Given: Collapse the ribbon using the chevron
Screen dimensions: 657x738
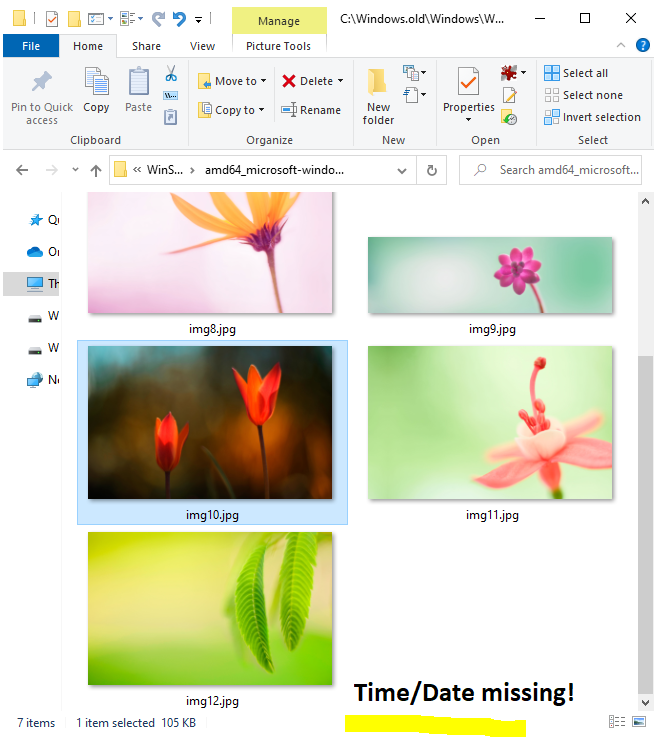Looking at the screenshot, I should (621, 45).
